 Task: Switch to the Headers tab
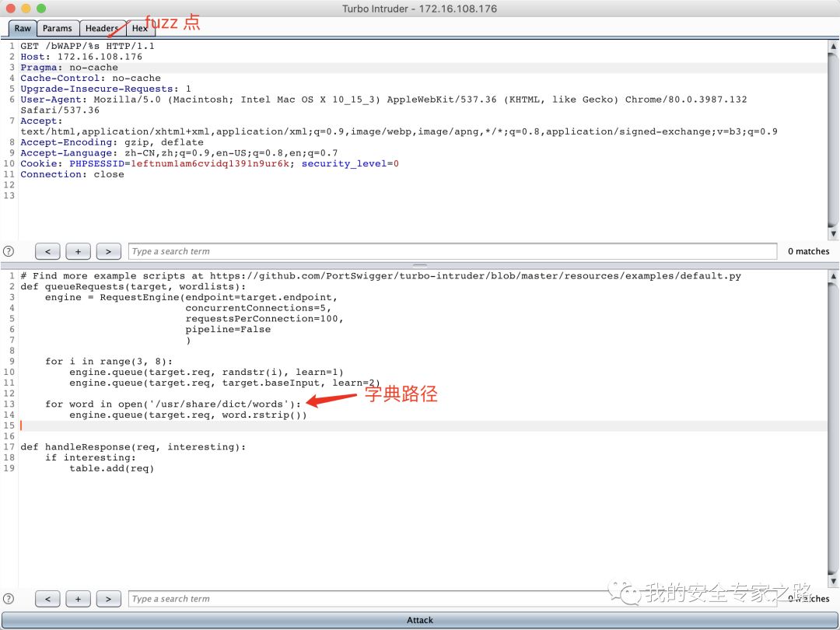click(x=101, y=28)
